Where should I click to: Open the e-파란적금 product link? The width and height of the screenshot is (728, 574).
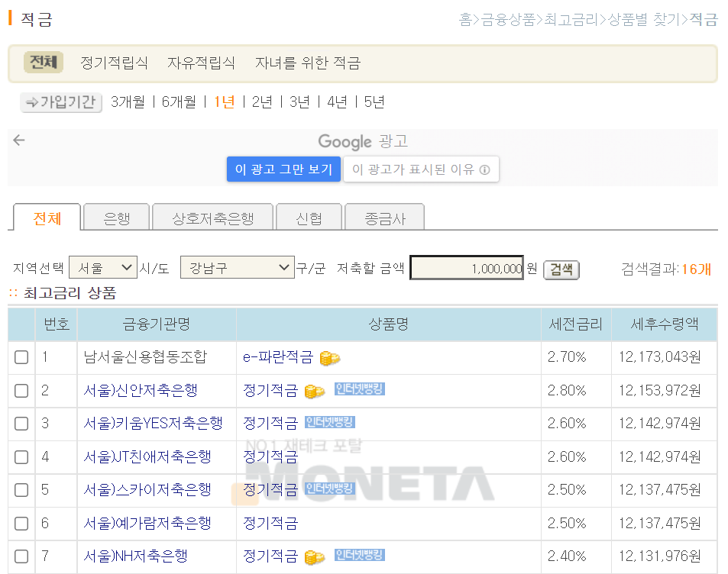point(278,356)
